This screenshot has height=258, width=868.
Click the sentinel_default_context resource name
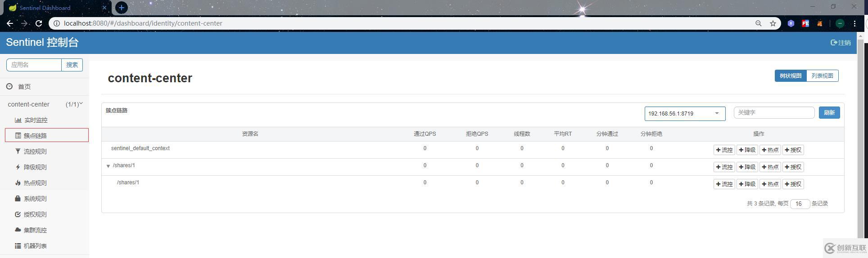pyautogui.click(x=140, y=148)
